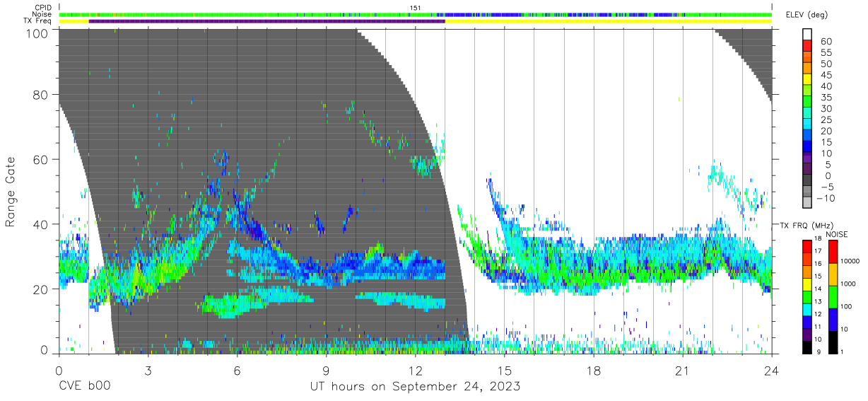Select the yellow swatch on the ELEV colorbar

(807, 79)
